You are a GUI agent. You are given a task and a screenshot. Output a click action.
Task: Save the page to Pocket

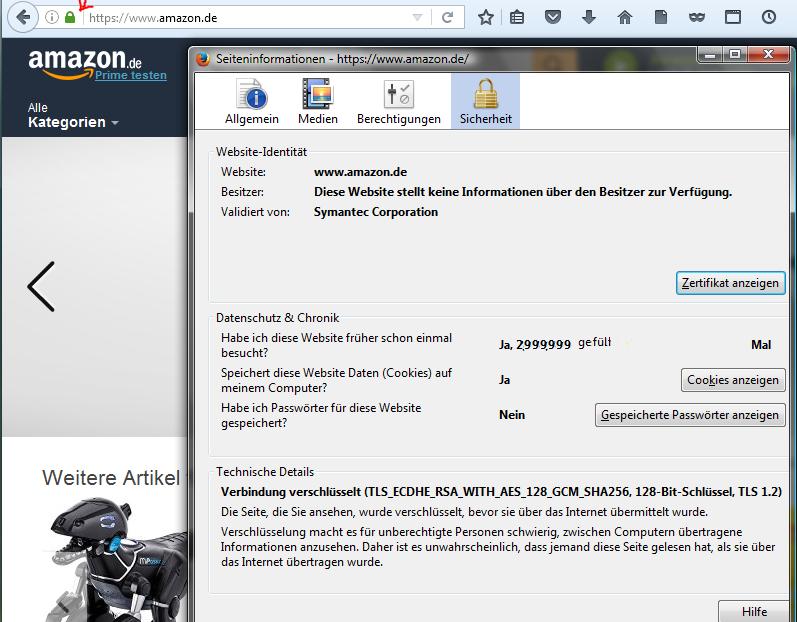point(553,18)
